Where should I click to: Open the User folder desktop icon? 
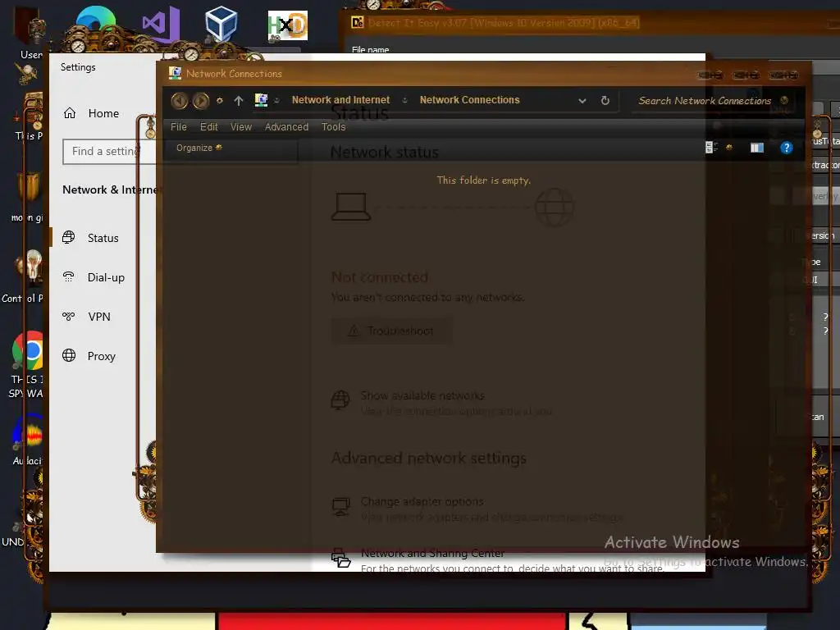point(30,32)
